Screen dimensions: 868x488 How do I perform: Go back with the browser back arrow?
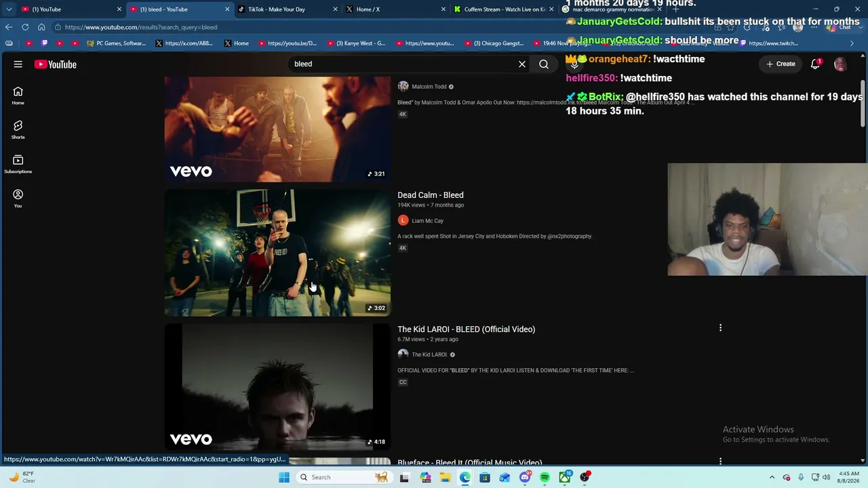pyautogui.click(x=8, y=27)
